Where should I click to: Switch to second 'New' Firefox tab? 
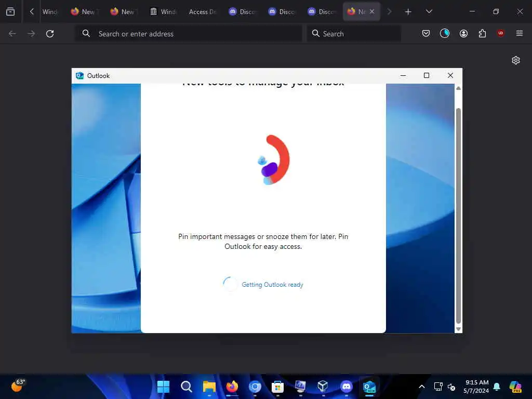125,11
